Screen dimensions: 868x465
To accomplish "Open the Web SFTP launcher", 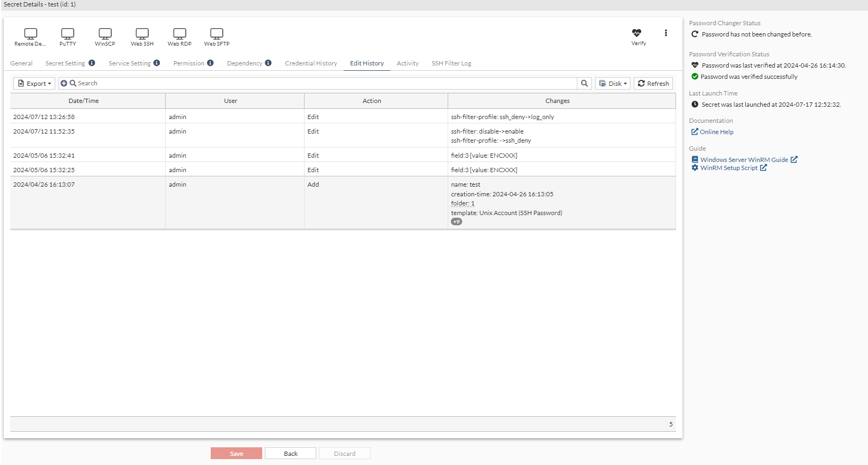I will (217, 34).
